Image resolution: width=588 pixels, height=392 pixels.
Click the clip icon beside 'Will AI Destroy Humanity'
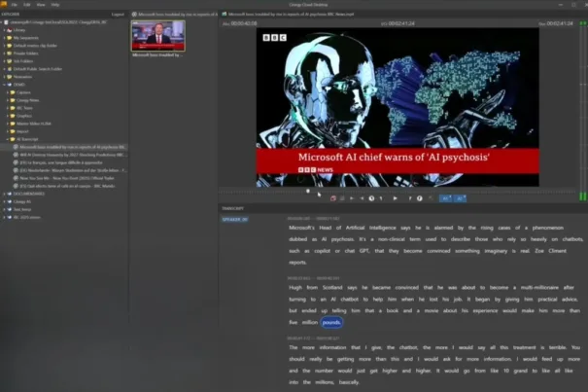16,155
